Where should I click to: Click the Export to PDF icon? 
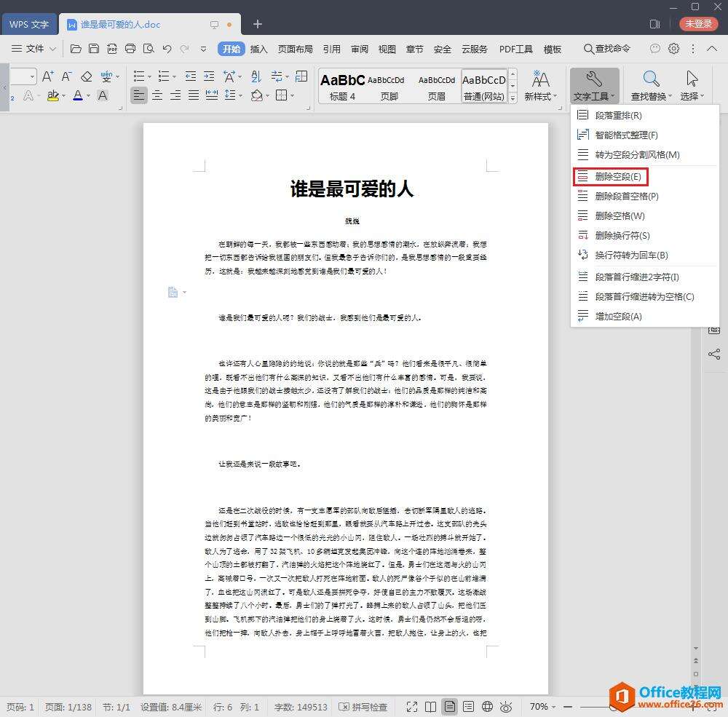point(112,49)
